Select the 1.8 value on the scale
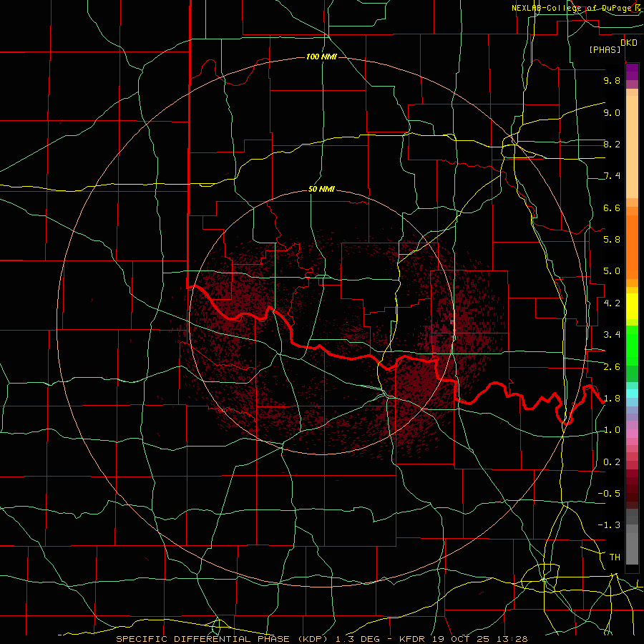 [x=612, y=399]
